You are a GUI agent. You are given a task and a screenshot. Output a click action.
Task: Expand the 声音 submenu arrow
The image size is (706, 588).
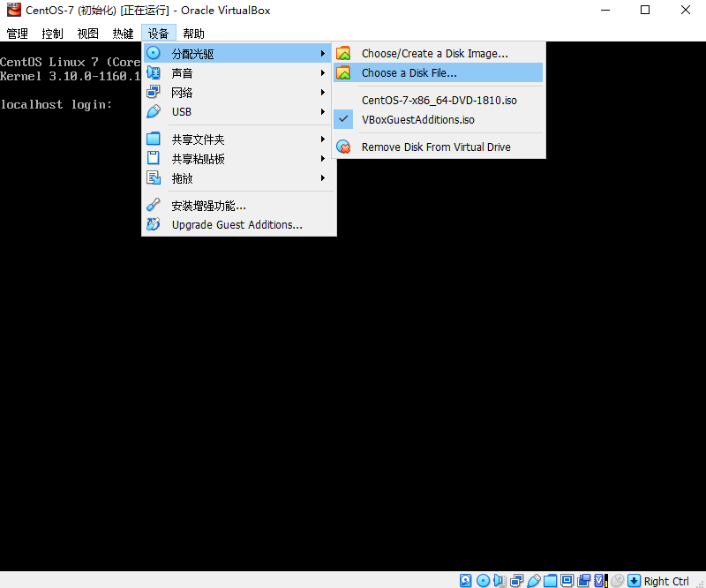(x=323, y=72)
